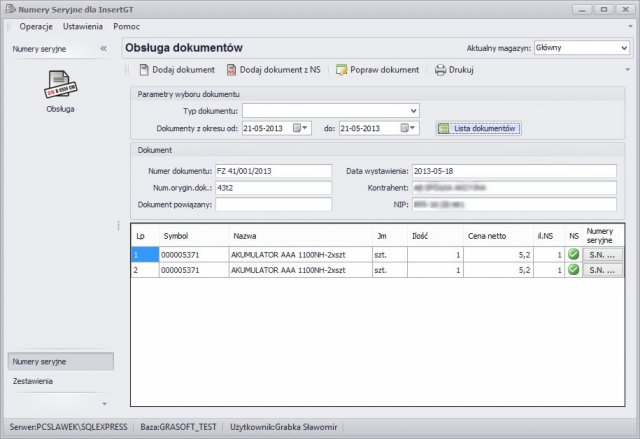Viewport: 640px width, 439px height.
Task: Select Numery seryjne navigation group
Action: click(61, 361)
